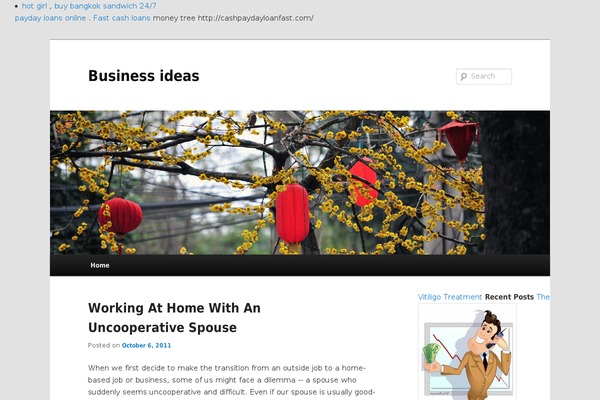Click the search magnifier icon
Image resolution: width=600 pixels, height=400 pixels.
[x=464, y=77]
